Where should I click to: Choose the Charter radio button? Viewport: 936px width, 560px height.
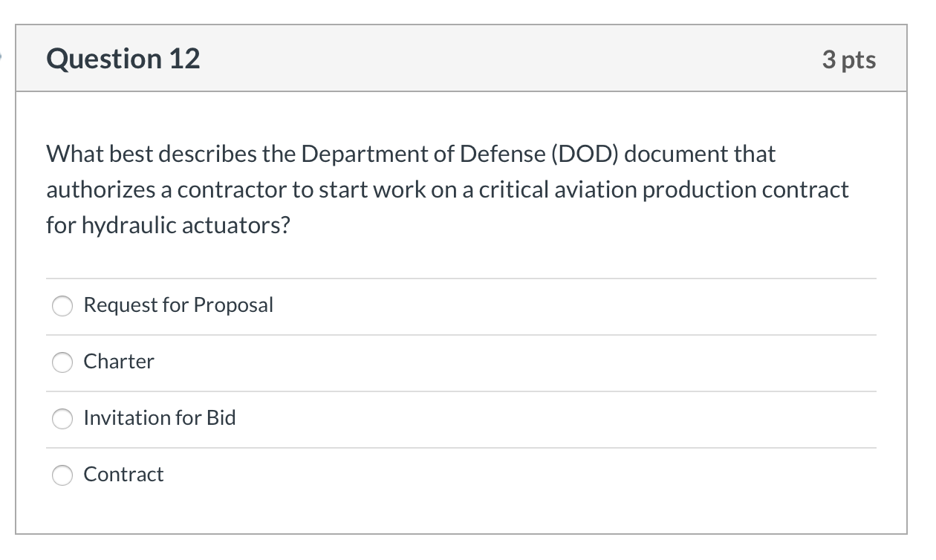pos(62,362)
